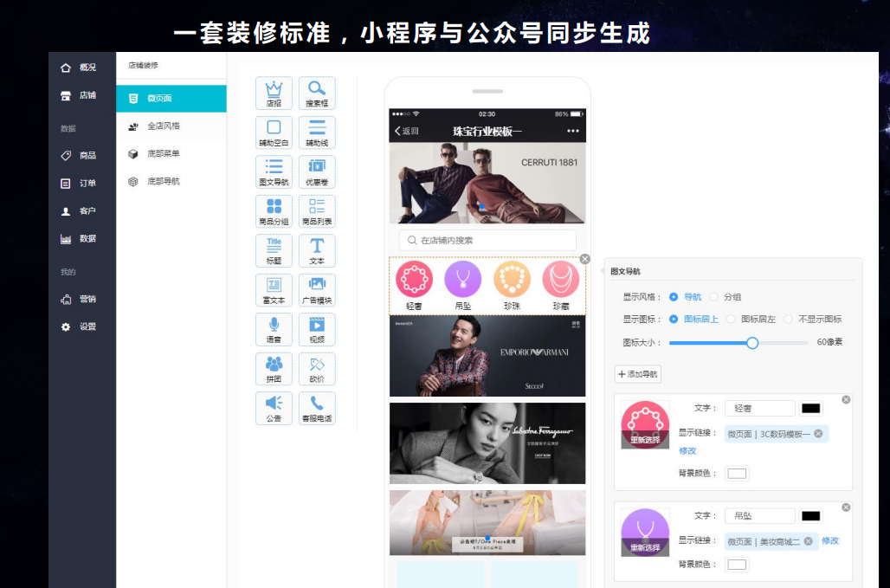
Task: Open 订单 orders in sidebar
Action: click(78, 184)
